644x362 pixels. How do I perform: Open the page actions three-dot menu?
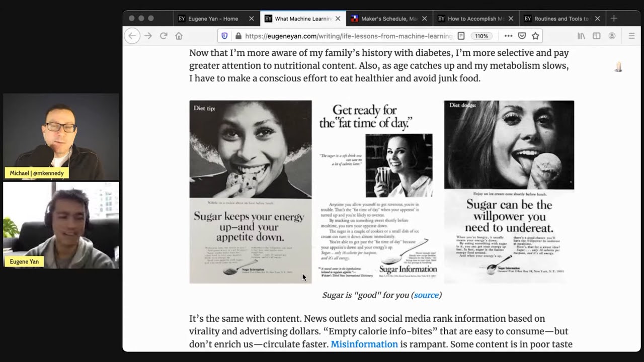click(508, 36)
